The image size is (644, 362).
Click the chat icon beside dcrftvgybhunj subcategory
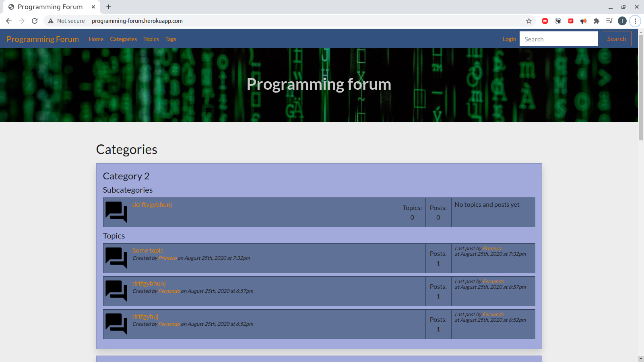[116, 212]
